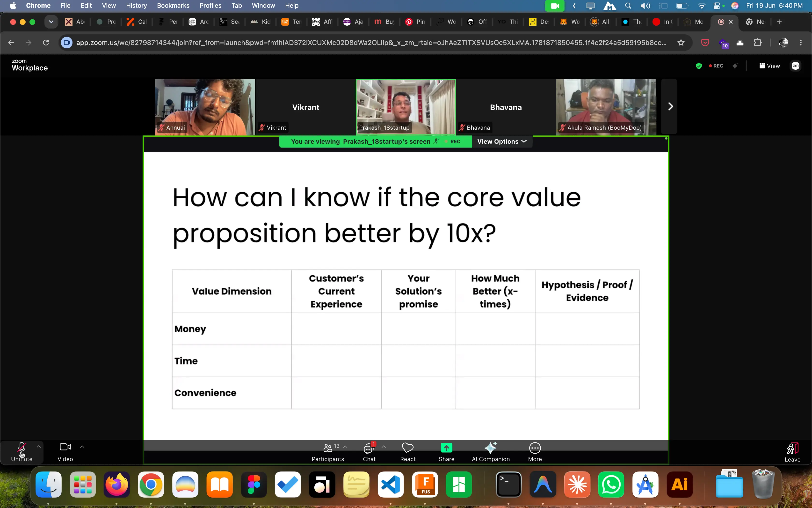Open Chrome three-dot menu

[801, 43]
